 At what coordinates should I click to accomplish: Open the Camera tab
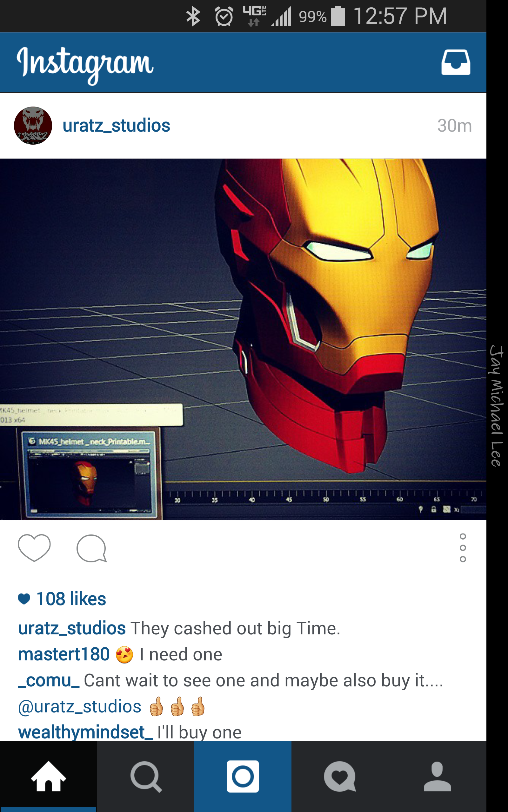coord(243,776)
